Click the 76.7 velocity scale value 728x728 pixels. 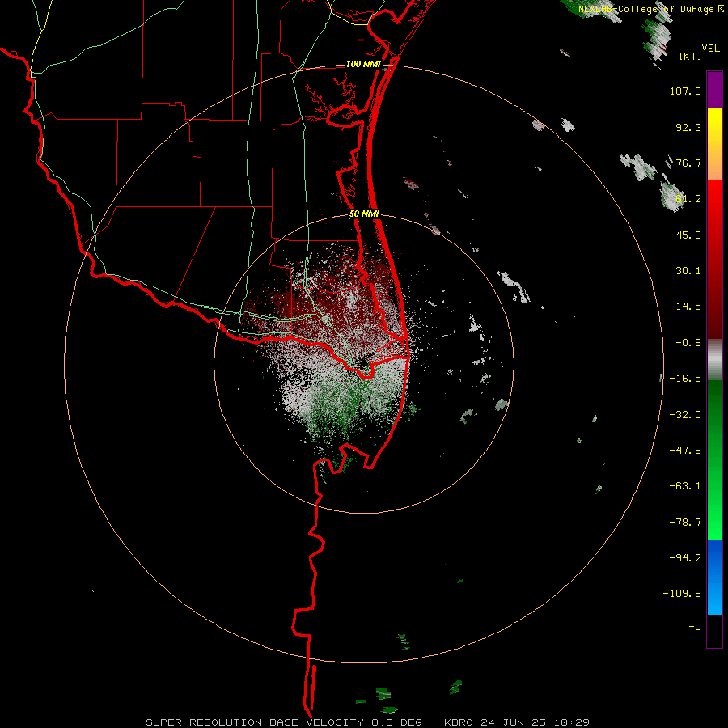[688, 163]
